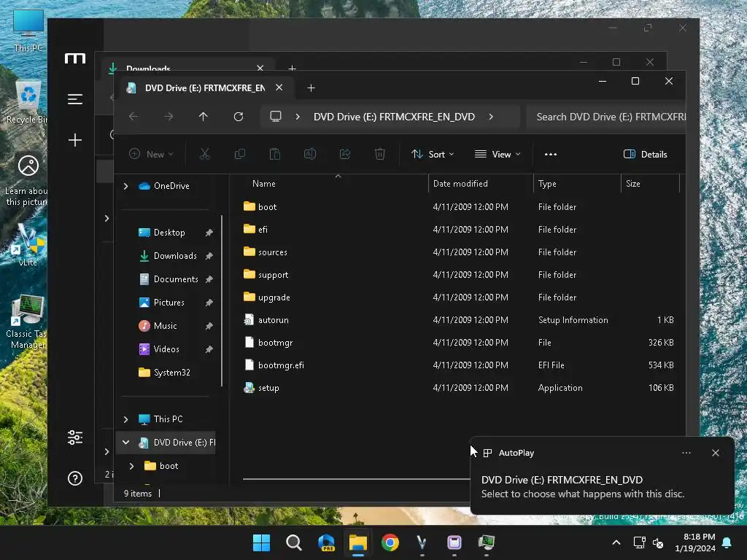Sort by Name column header
The image size is (747, 560).
click(x=264, y=184)
